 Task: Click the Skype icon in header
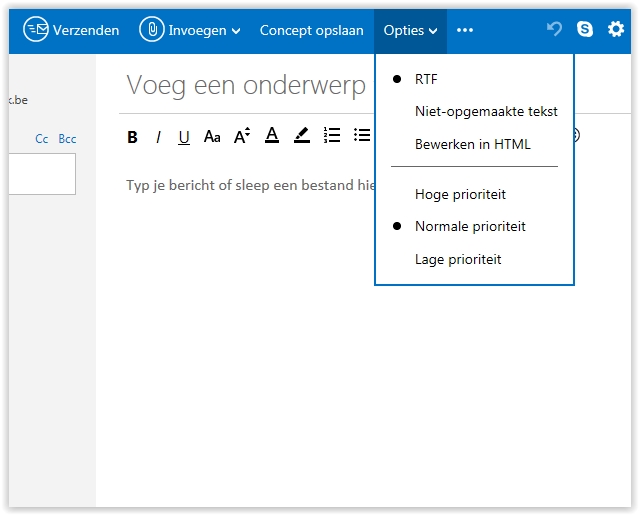(x=585, y=30)
